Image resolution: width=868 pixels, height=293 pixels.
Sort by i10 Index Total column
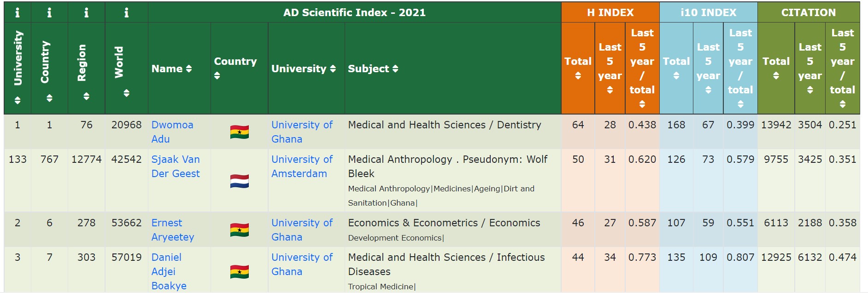[676, 68]
